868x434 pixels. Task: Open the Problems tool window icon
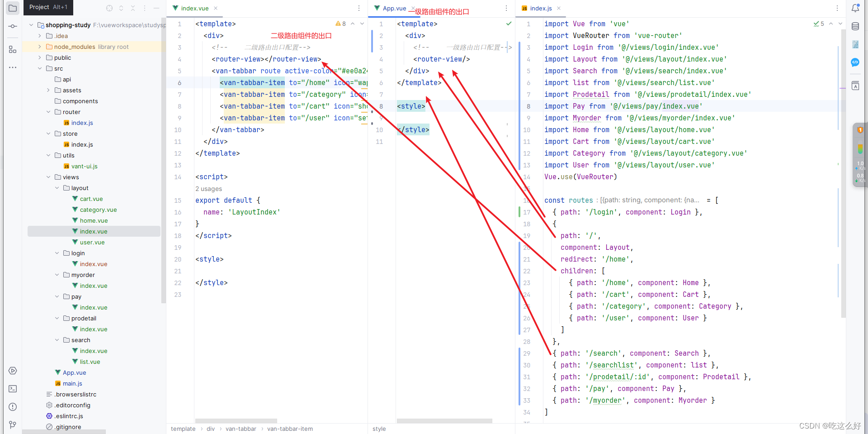click(13, 407)
